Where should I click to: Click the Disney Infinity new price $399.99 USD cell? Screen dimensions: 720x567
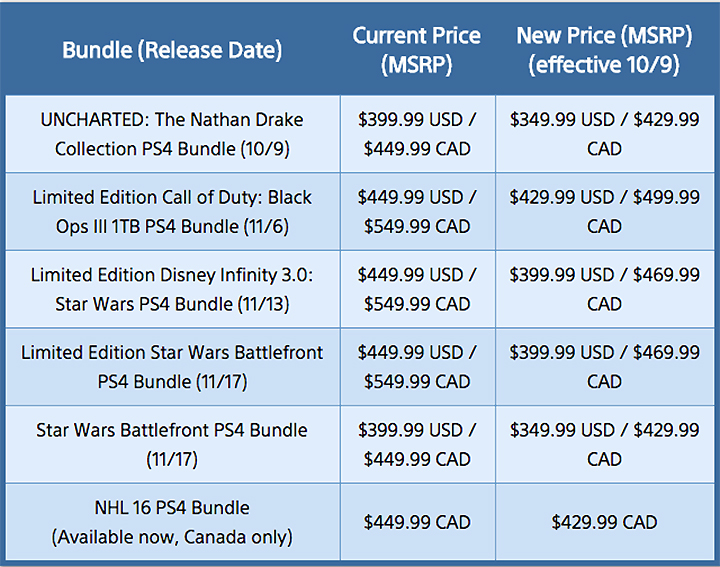(605, 289)
